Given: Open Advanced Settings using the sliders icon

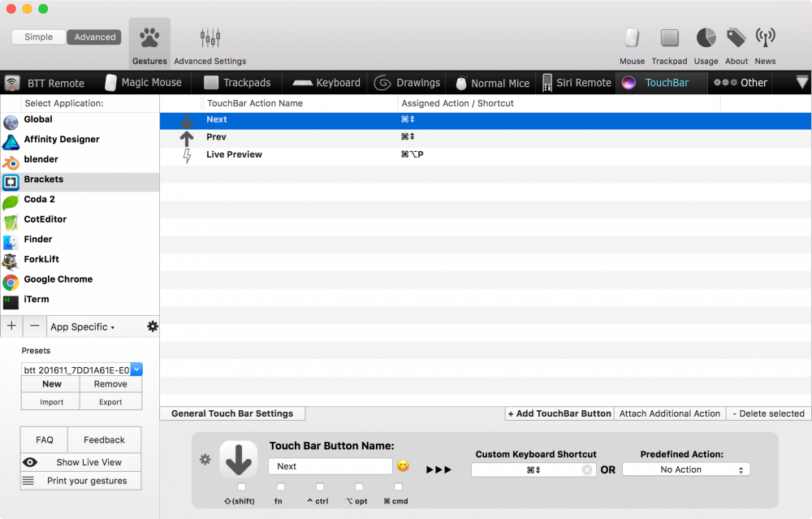Looking at the screenshot, I should [x=209, y=37].
